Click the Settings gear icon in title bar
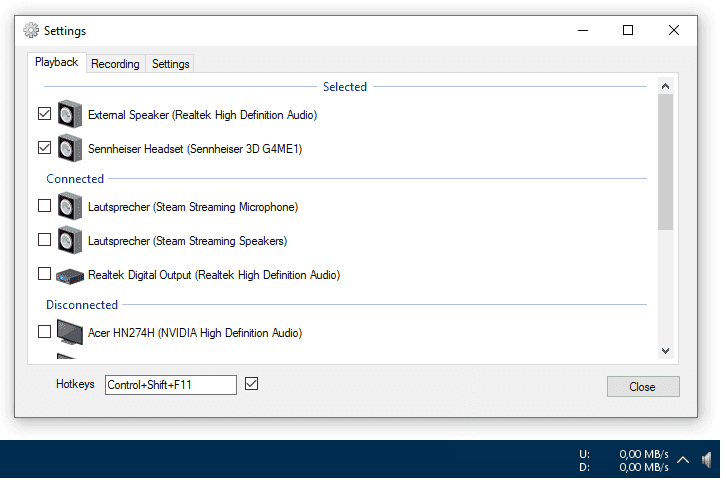The image size is (726, 492). click(x=31, y=31)
